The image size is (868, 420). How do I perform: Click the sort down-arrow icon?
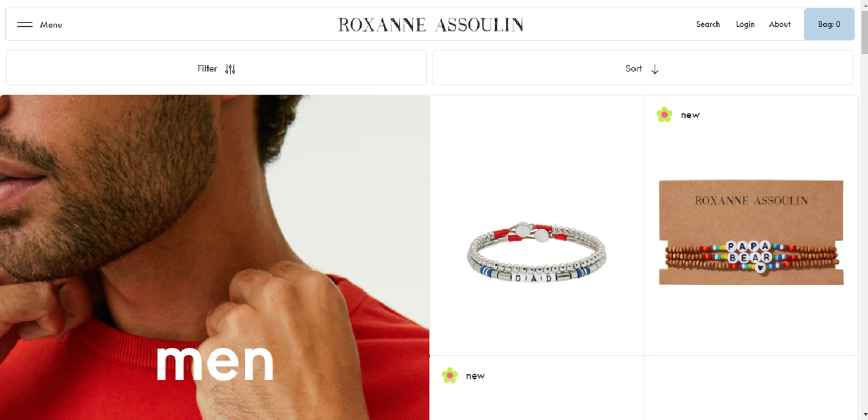click(655, 69)
